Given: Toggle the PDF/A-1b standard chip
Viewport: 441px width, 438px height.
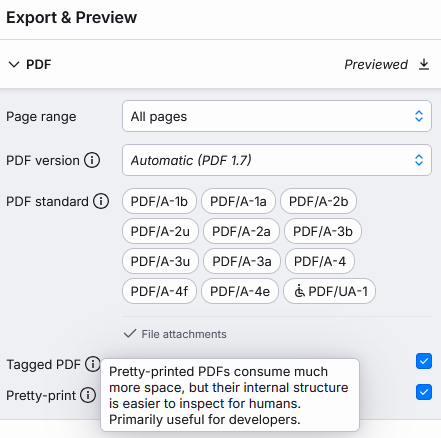Looking at the screenshot, I should pos(159,201).
